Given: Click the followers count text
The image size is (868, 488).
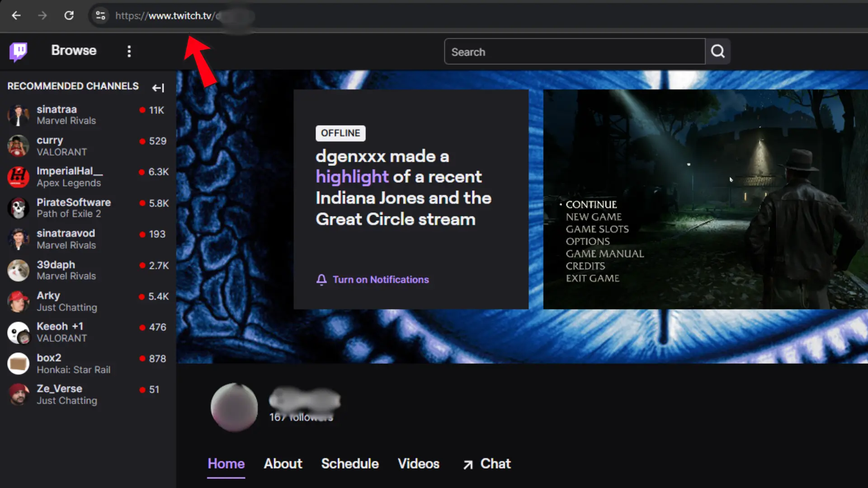Looking at the screenshot, I should [x=301, y=417].
